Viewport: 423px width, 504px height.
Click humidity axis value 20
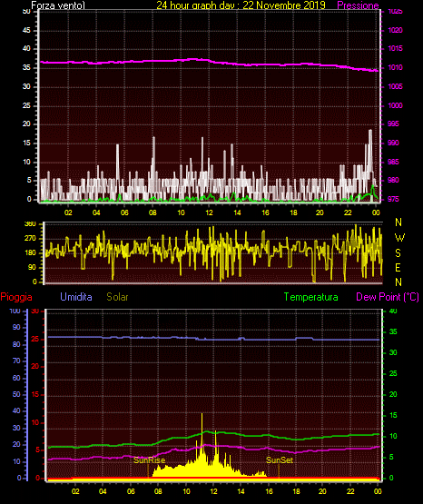[x=16, y=445]
